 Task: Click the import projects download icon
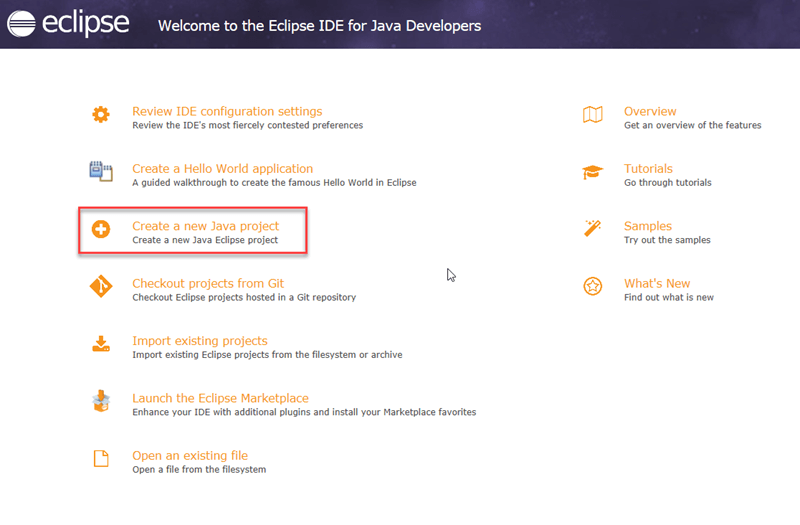(101, 344)
